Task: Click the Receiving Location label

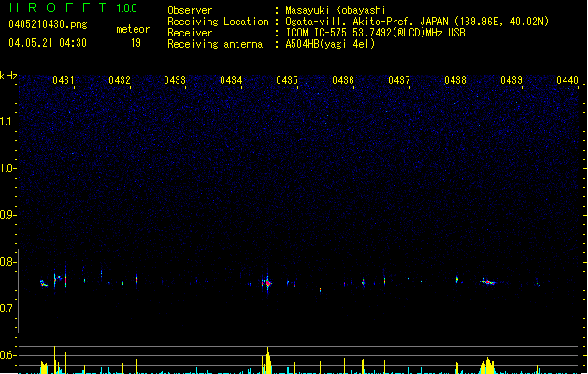Action: [x=218, y=22]
